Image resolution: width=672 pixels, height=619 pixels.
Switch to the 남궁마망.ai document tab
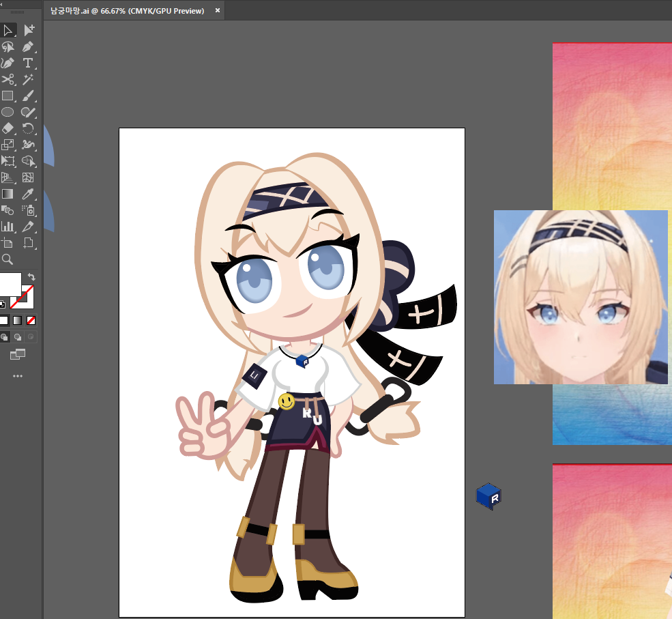[x=128, y=11]
